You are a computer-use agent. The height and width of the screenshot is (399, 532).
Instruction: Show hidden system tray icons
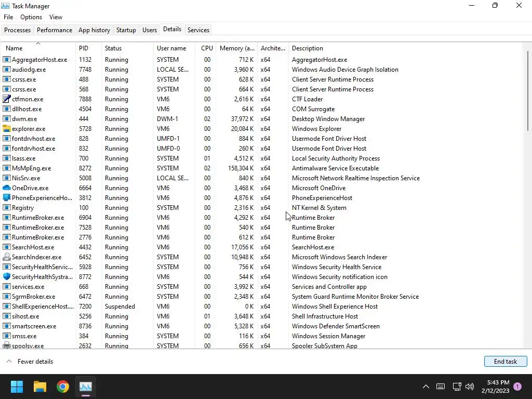coord(426,387)
